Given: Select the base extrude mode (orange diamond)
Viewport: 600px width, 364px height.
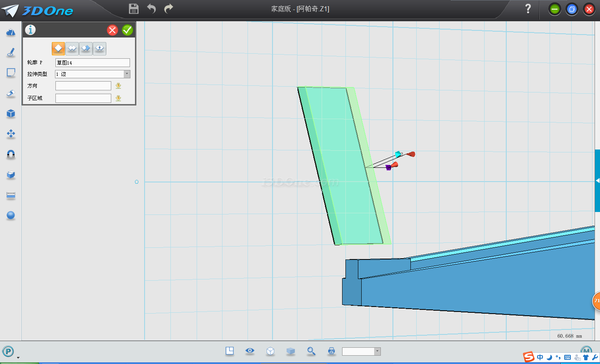Looking at the screenshot, I should pyautogui.click(x=58, y=49).
